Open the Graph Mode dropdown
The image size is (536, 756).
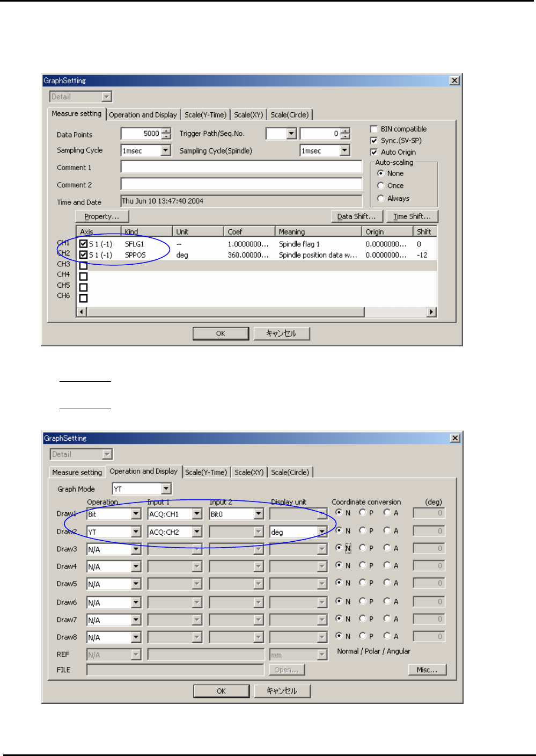coord(166,489)
